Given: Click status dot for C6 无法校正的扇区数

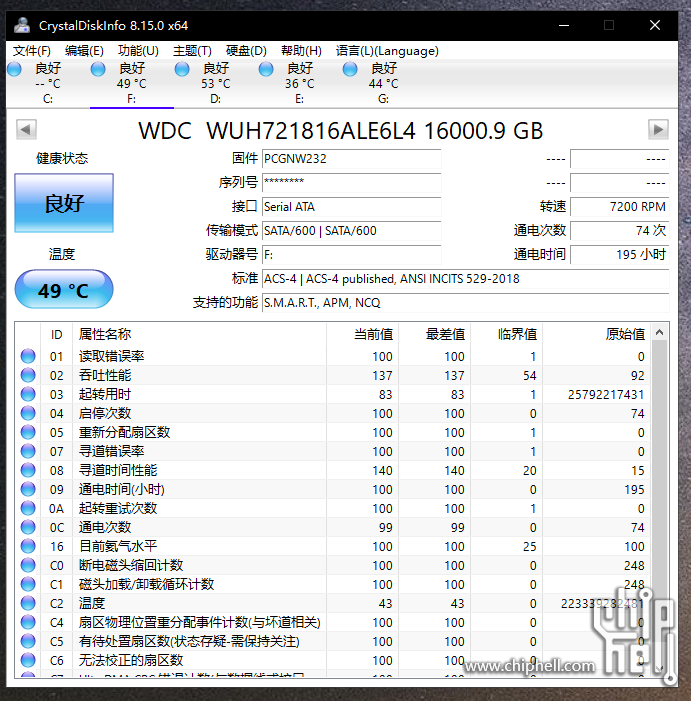Looking at the screenshot, I should pos(28,660).
